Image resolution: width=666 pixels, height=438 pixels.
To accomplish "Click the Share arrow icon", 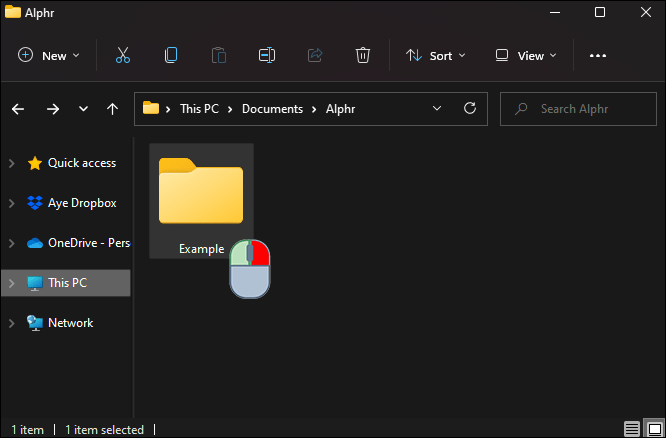I will coord(315,55).
